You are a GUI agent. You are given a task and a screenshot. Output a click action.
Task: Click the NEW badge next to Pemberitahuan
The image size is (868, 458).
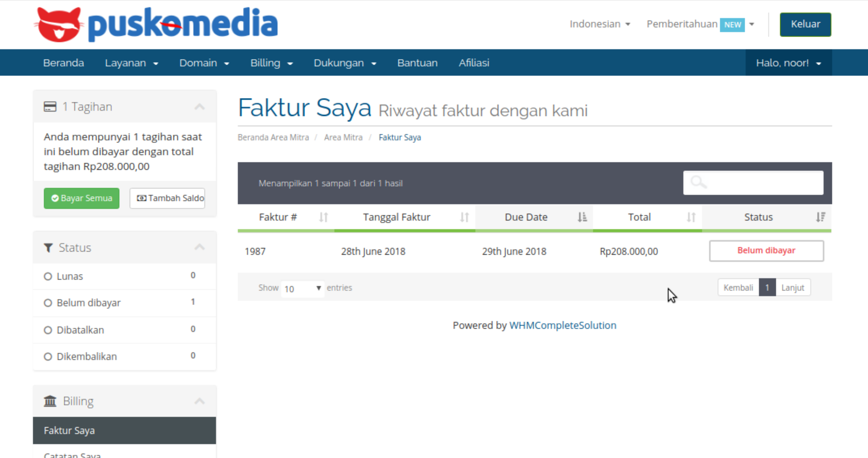pos(732,25)
